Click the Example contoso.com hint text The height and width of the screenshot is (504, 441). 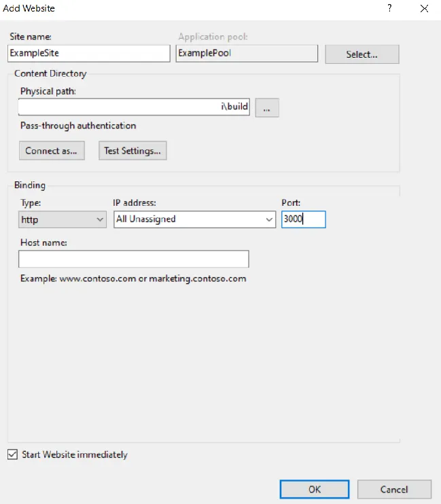click(x=133, y=278)
